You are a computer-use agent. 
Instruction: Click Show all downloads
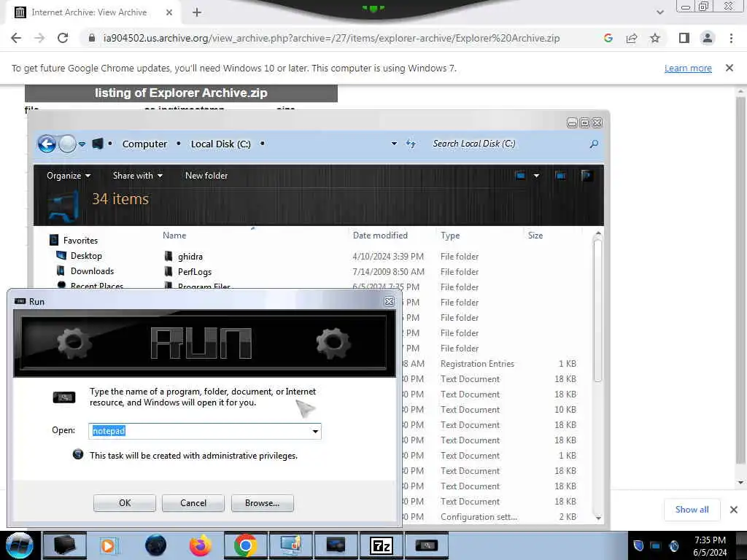(692, 510)
